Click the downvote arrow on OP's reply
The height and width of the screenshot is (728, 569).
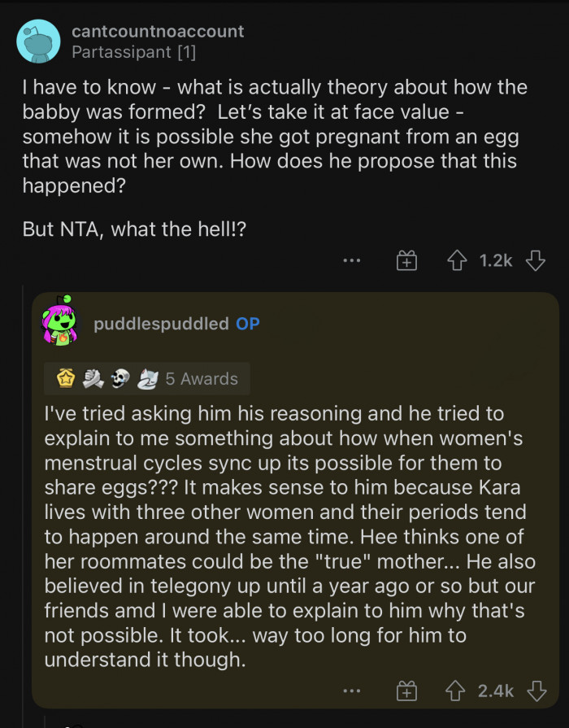[536, 690]
